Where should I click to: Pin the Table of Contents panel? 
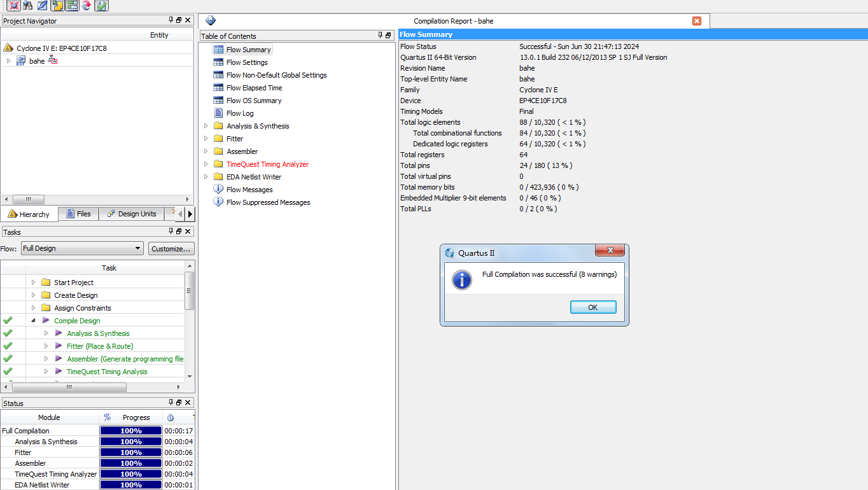point(381,36)
